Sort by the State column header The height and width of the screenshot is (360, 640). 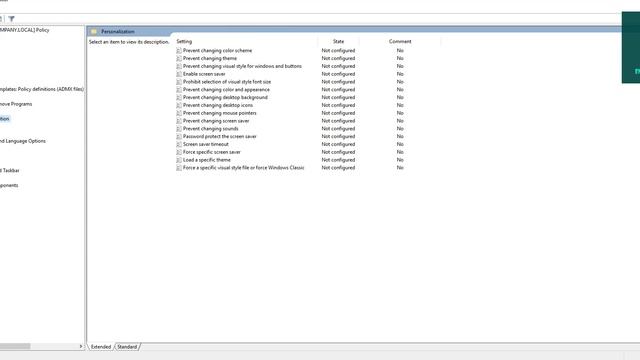tap(338, 42)
